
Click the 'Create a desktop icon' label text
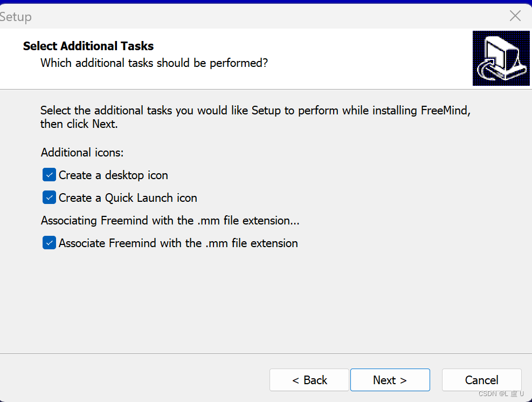(x=113, y=175)
